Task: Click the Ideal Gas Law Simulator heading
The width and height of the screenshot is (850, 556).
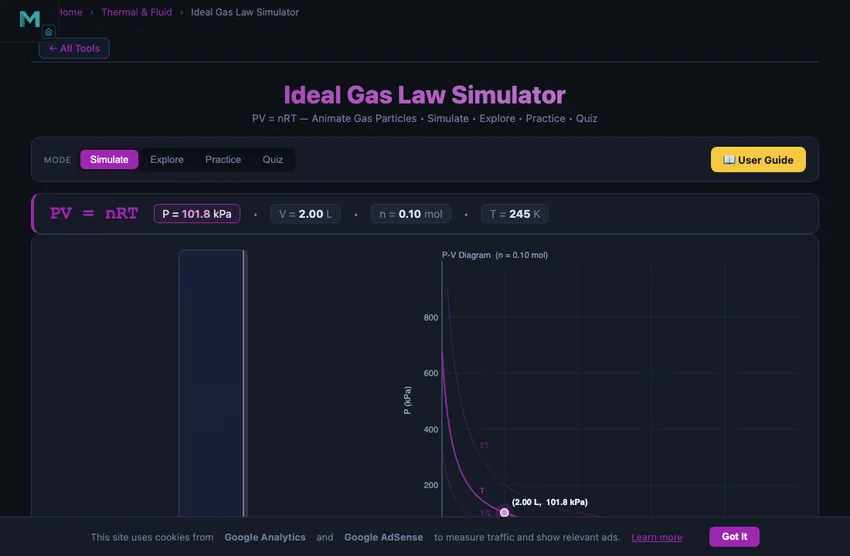Action: coord(424,95)
